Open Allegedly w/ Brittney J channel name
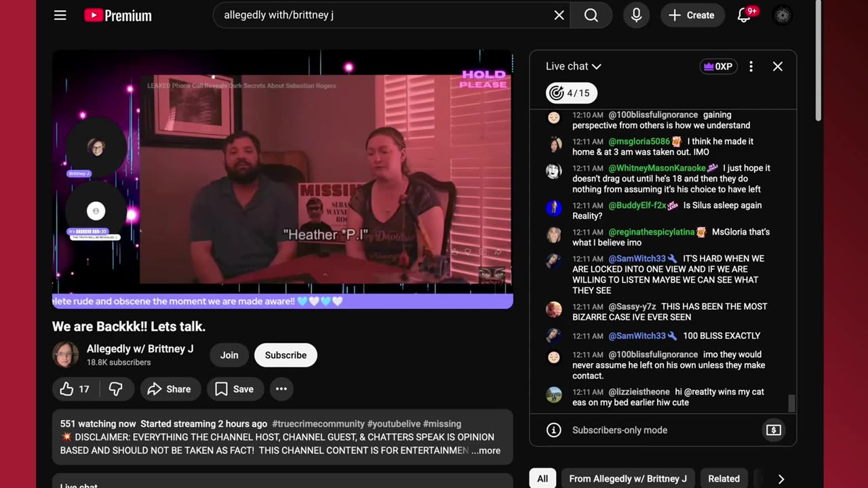The image size is (868, 488). pos(140,349)
